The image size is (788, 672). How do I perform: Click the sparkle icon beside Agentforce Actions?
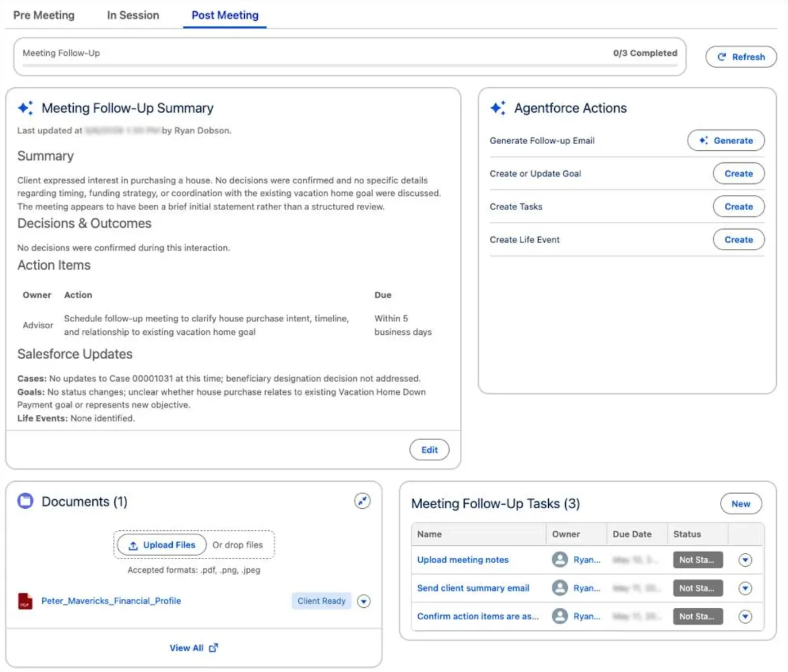point(498,107)
